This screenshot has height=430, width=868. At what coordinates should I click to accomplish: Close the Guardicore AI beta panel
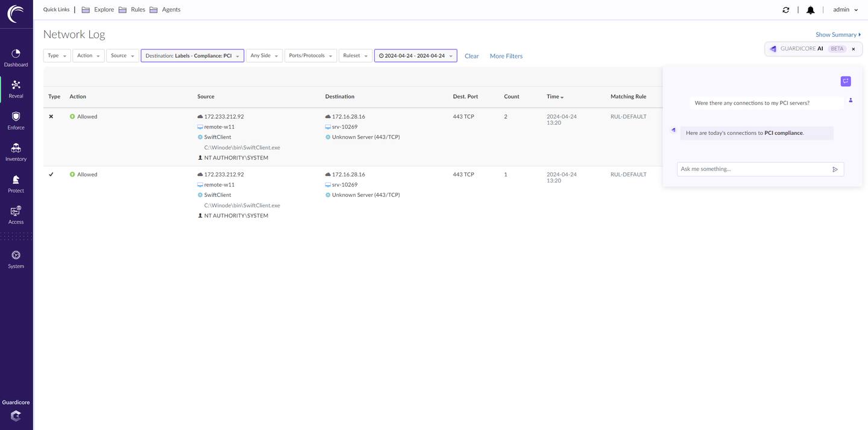pyautogui.click(x=853, y=49)
